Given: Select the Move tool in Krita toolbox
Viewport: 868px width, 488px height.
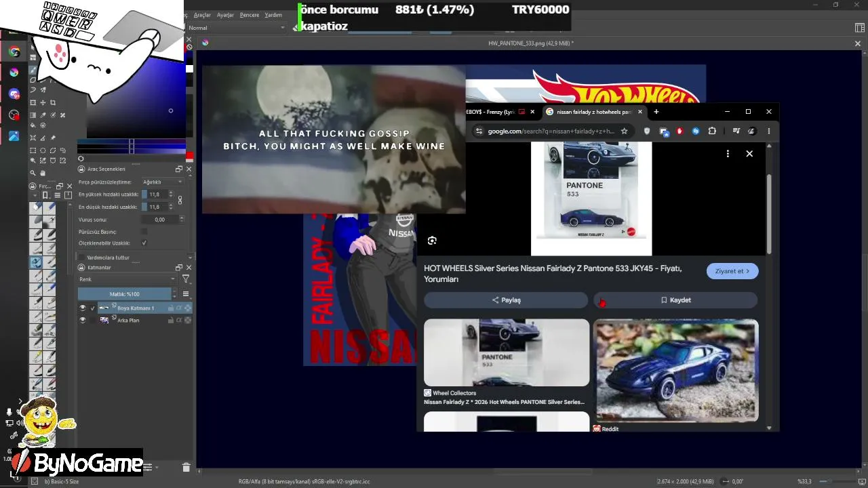Looking at the screenshot, I should click(43, 102).
